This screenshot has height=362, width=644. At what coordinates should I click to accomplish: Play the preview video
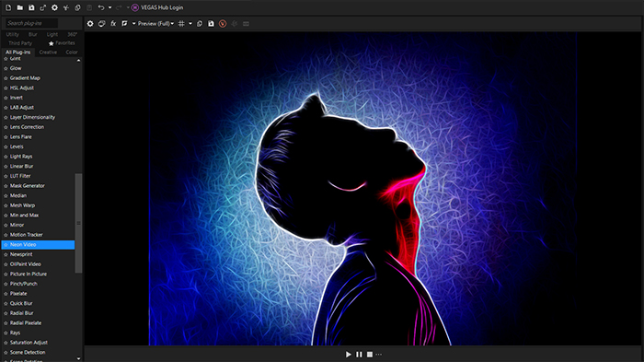(x=349, y=355)
